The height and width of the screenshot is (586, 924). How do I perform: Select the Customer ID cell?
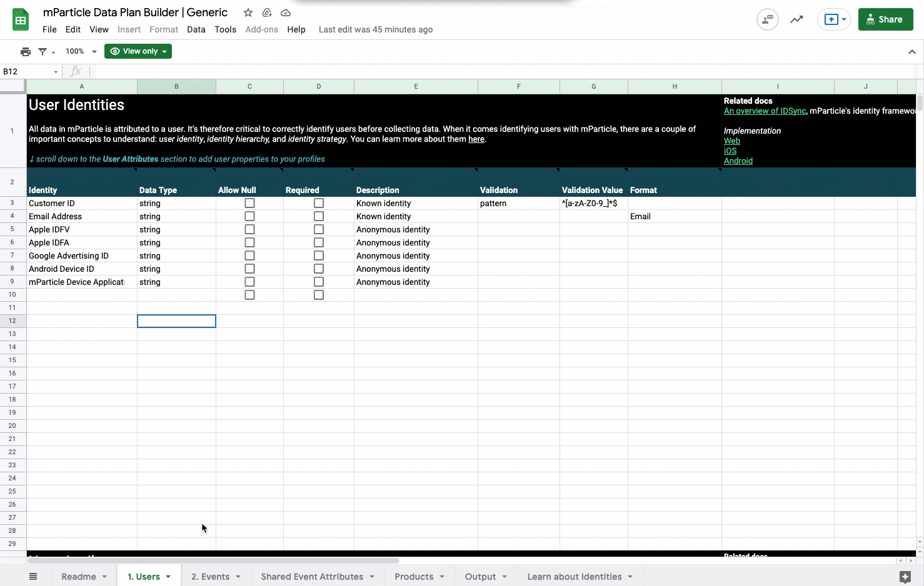coord(82,203)
